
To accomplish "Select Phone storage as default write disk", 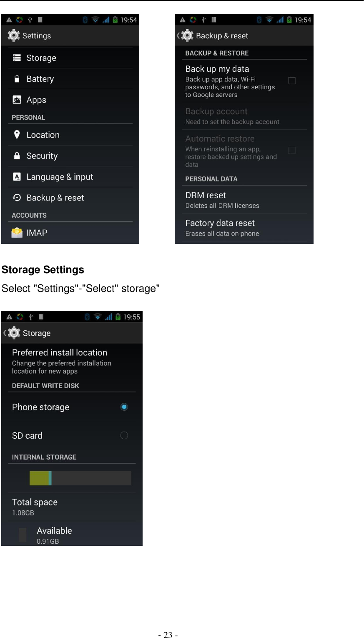I will [124, 407].
